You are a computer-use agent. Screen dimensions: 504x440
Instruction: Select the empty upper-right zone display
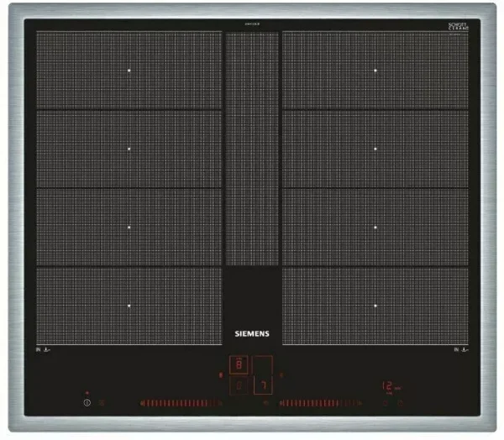click(x=263, y=364)
